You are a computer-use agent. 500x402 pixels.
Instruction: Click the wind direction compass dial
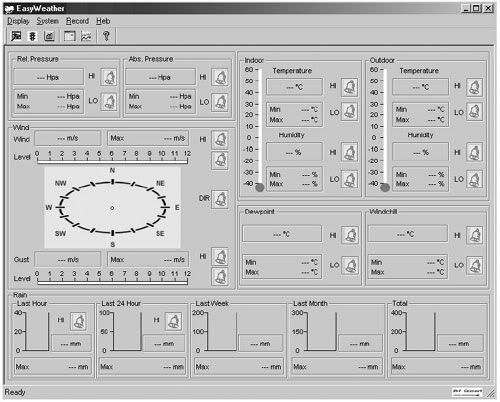(113, 208)
